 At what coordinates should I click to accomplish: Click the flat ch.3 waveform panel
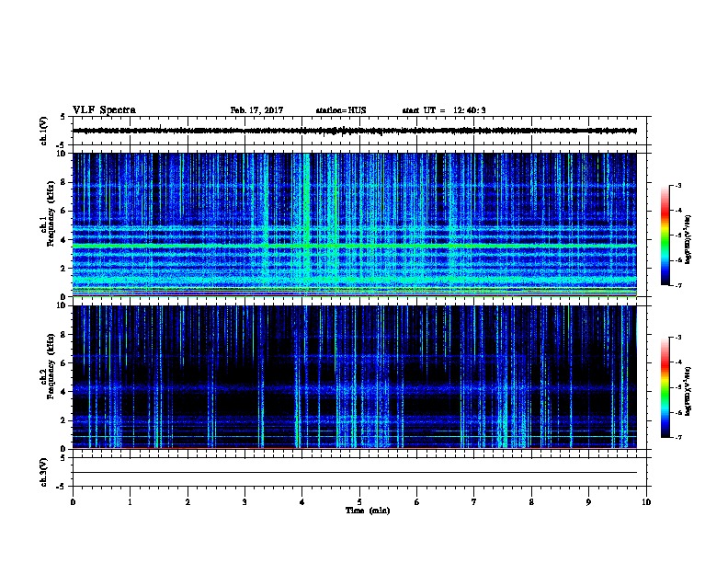tap(359, 472)
